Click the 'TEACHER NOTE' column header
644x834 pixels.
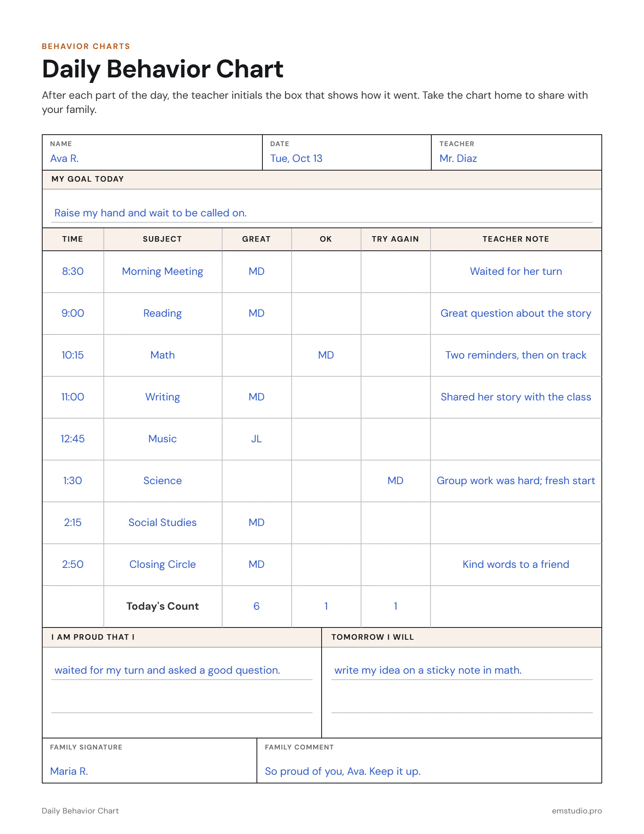(x=516, y=239)
